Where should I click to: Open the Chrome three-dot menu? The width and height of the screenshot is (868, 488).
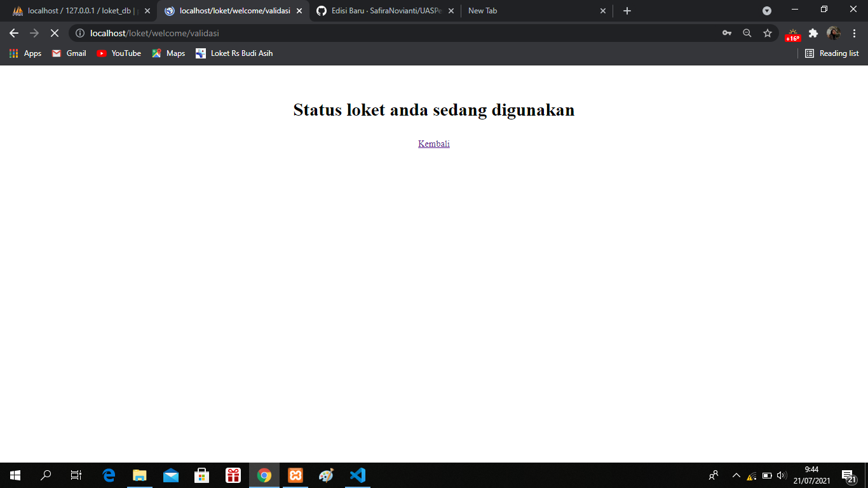pyautogui.click(x=855, y=33)
